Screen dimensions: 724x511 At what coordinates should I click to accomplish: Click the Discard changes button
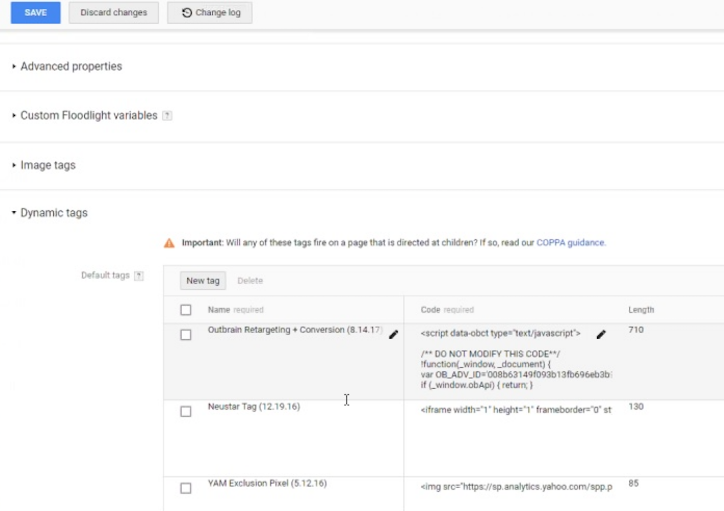click(113, 13)
